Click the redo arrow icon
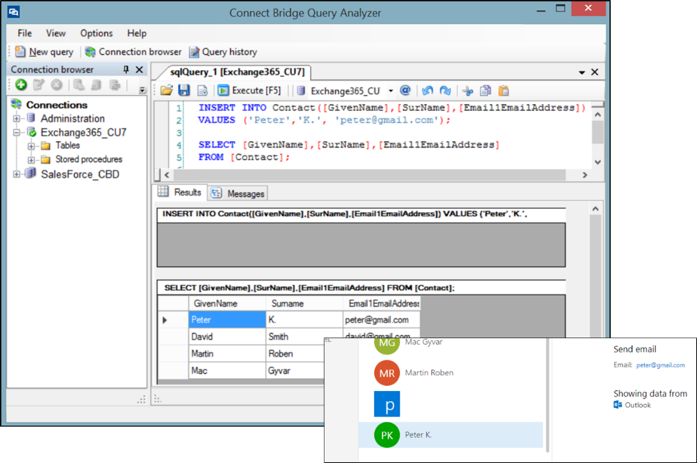 (445, 91)
